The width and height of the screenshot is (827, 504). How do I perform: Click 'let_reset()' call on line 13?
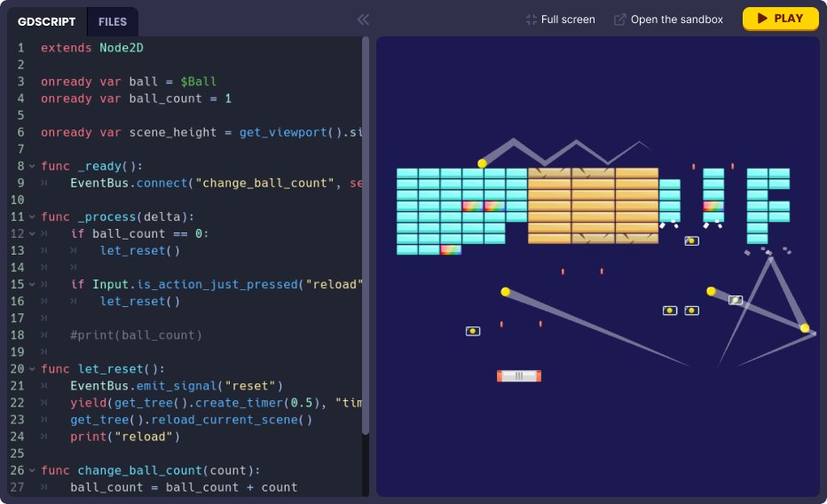[140, 250]
